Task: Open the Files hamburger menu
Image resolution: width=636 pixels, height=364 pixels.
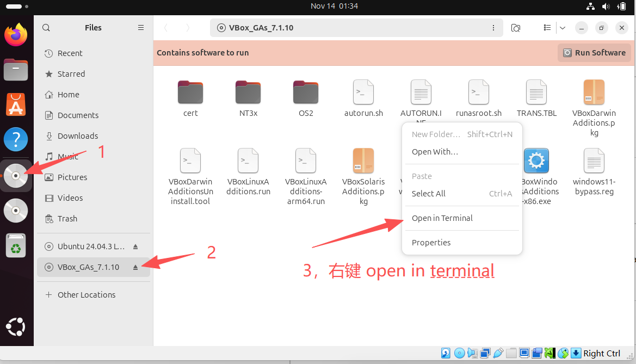Action: point(141,28)
